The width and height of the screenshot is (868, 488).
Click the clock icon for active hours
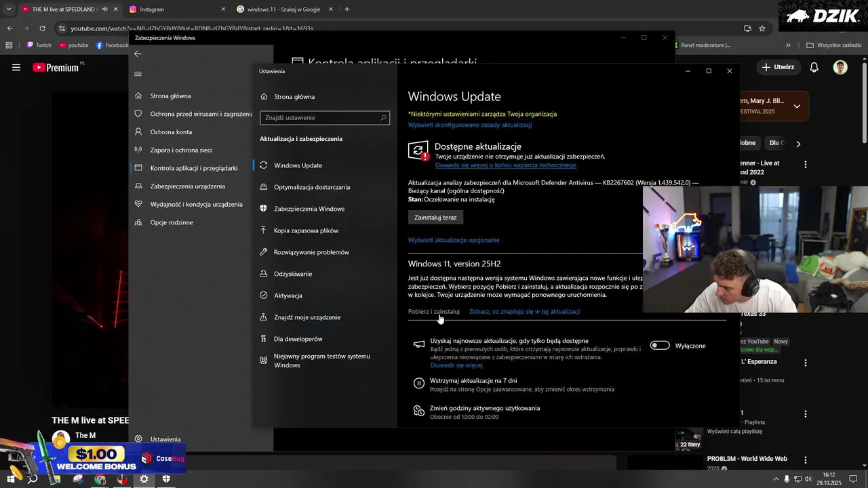[419, 411]
